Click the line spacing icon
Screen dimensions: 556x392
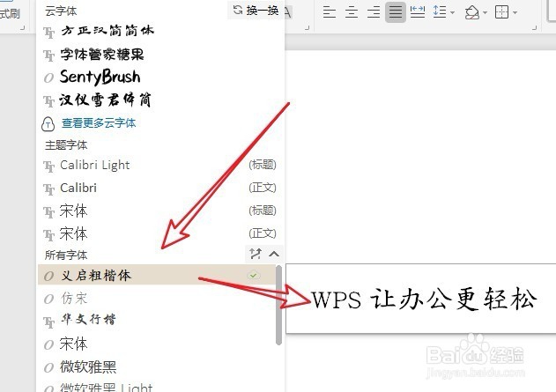point(440,11)
